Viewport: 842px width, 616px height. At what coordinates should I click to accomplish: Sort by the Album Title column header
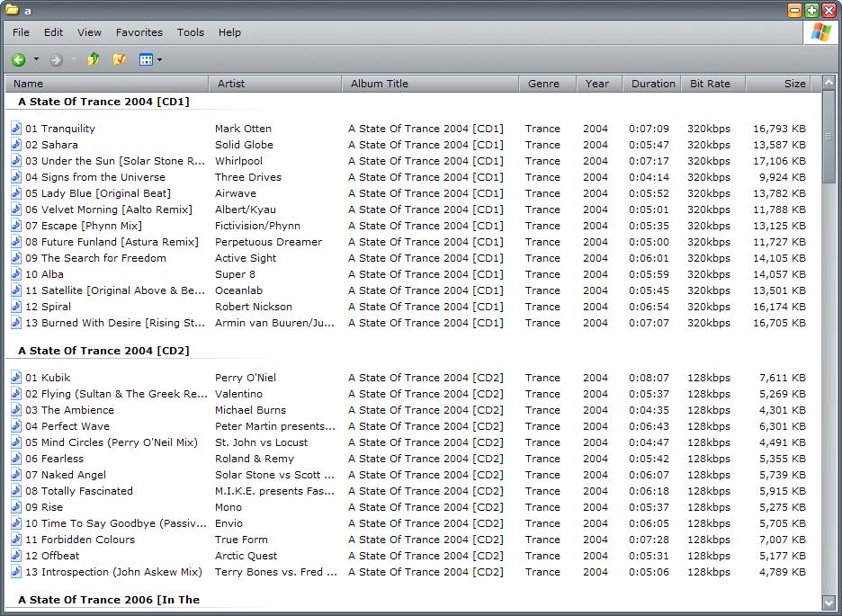point(430,84)
